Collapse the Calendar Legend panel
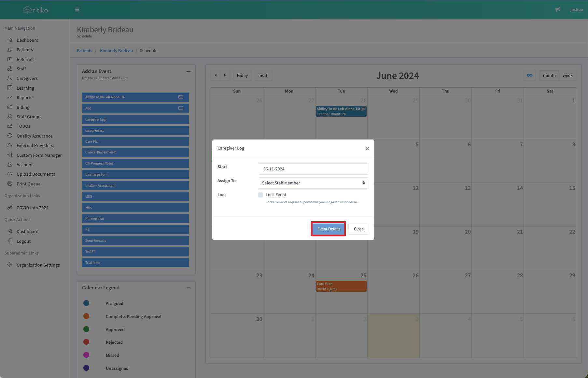The width and height of the screenshot is (588, 378). 188,288
